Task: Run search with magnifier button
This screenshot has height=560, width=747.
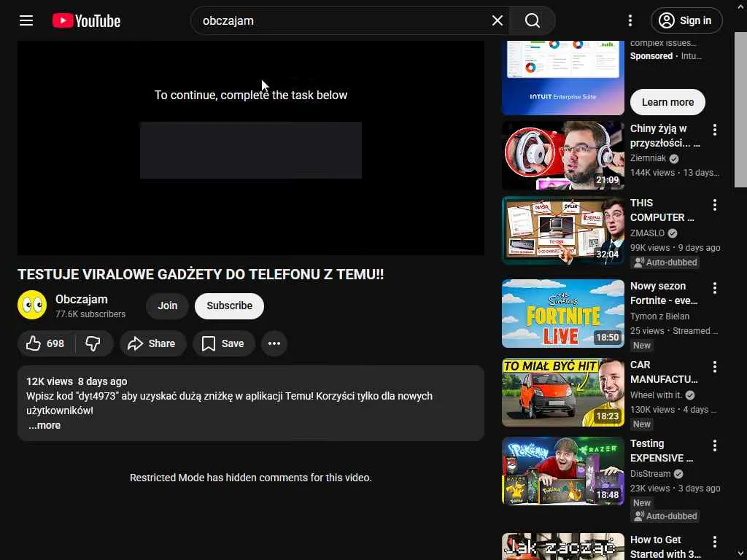Action: click(532, 20)
